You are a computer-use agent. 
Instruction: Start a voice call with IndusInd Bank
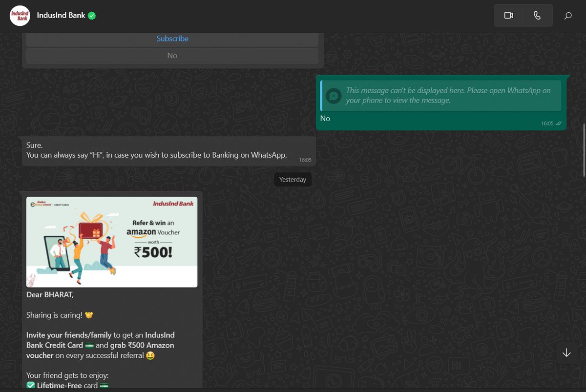(x=537, y=16)
